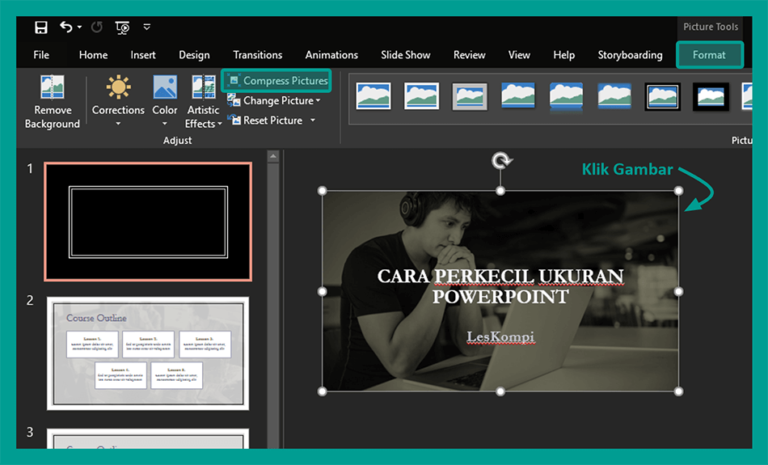
Task: Expand the Artistic Effects dropdown arrow
Action: coord(219,124)
